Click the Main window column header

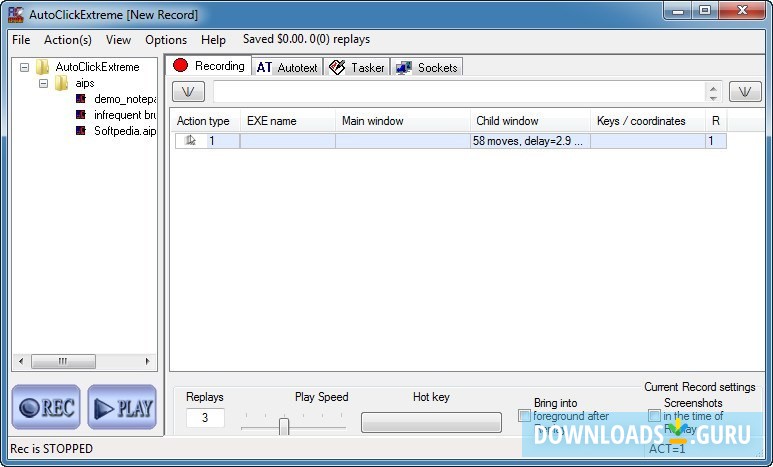(x=403, y=121)
